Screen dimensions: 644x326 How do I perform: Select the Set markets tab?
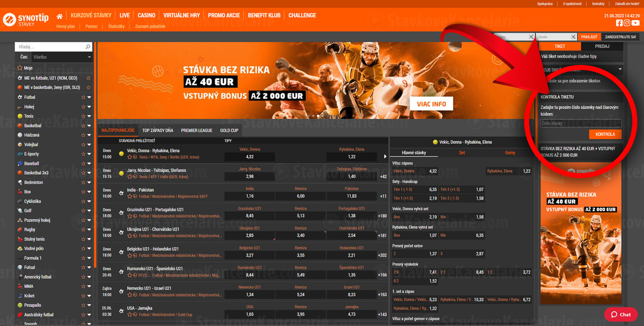pos(462,153)
